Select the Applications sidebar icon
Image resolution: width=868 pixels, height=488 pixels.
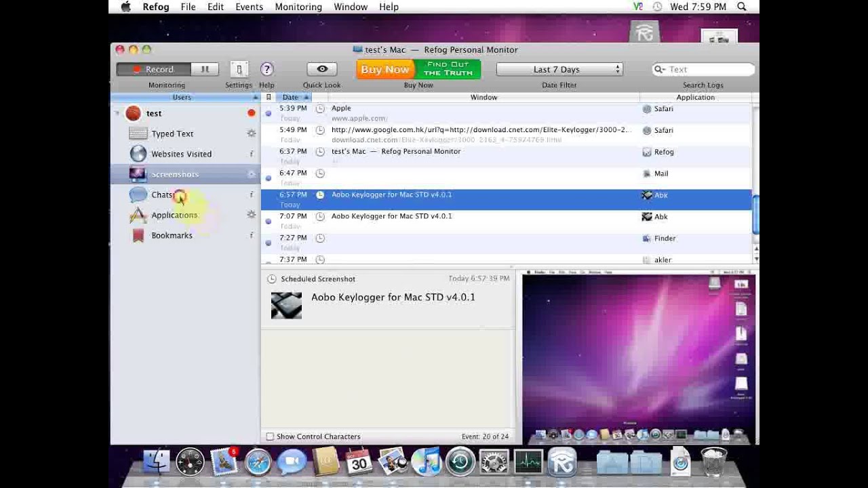138,215
